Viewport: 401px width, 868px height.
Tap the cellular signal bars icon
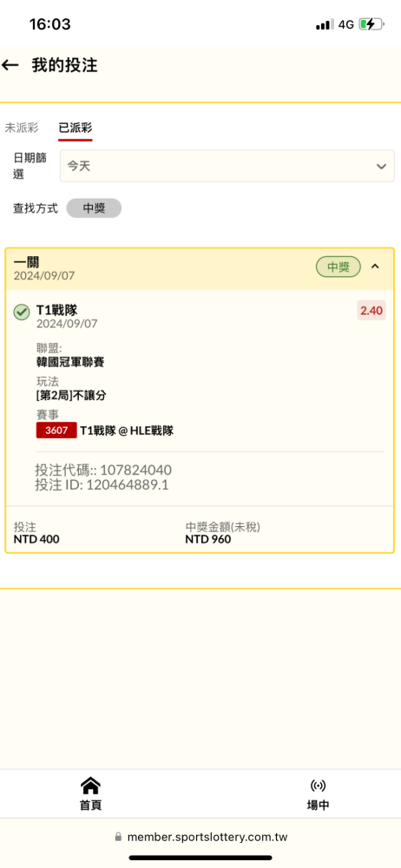(325, 24)
